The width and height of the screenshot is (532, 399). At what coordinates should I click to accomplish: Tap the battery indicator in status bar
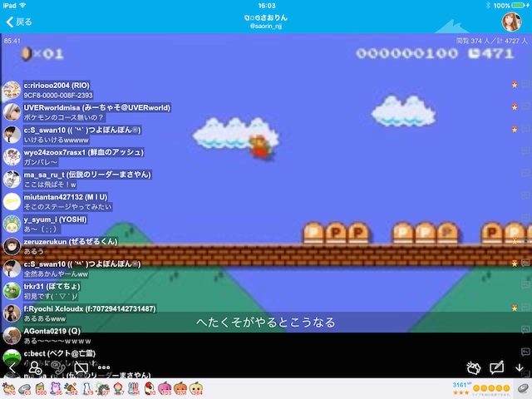(x=518, y=6)
